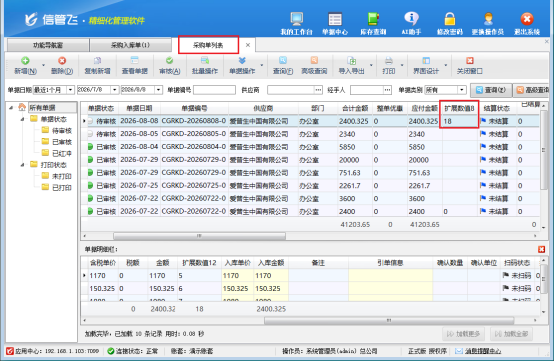
Task: Collapse the 单据状态 tree node
Action: [x=22, y=119]
